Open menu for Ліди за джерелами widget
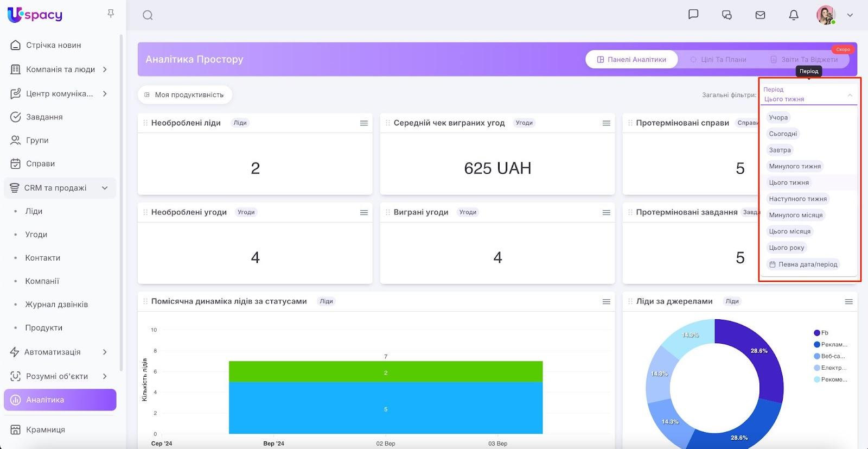 tap(849, 301)
